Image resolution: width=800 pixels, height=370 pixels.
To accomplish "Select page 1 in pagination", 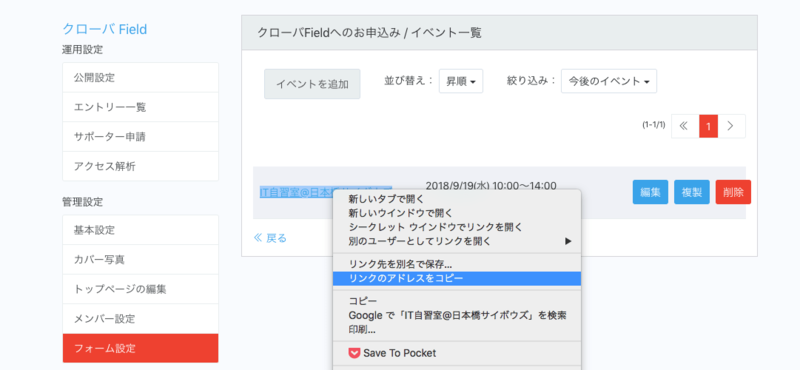I will [x=708, y=126].
